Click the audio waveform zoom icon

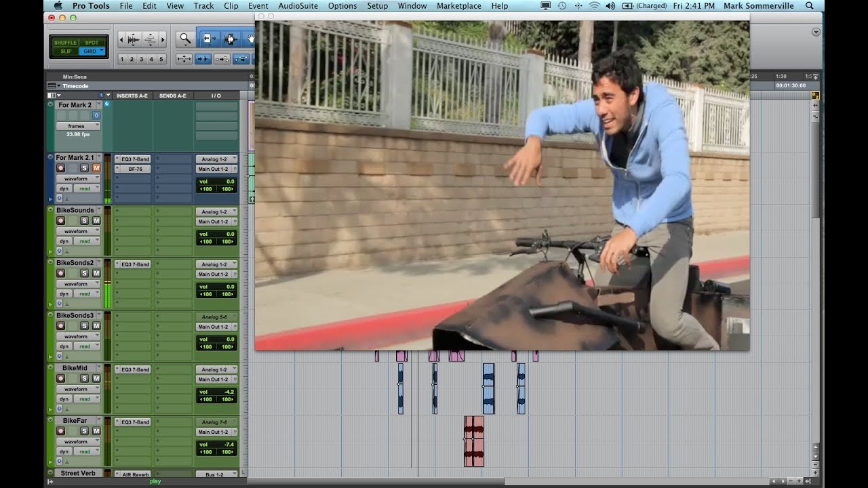[x=134, y=39]
